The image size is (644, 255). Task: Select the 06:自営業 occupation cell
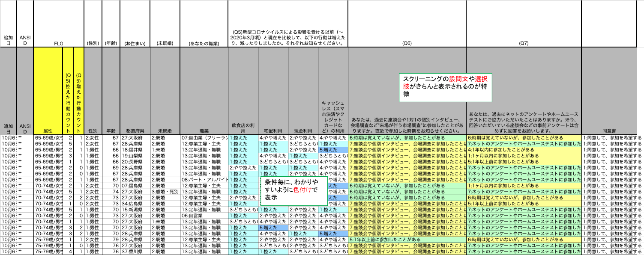point(204,216)
